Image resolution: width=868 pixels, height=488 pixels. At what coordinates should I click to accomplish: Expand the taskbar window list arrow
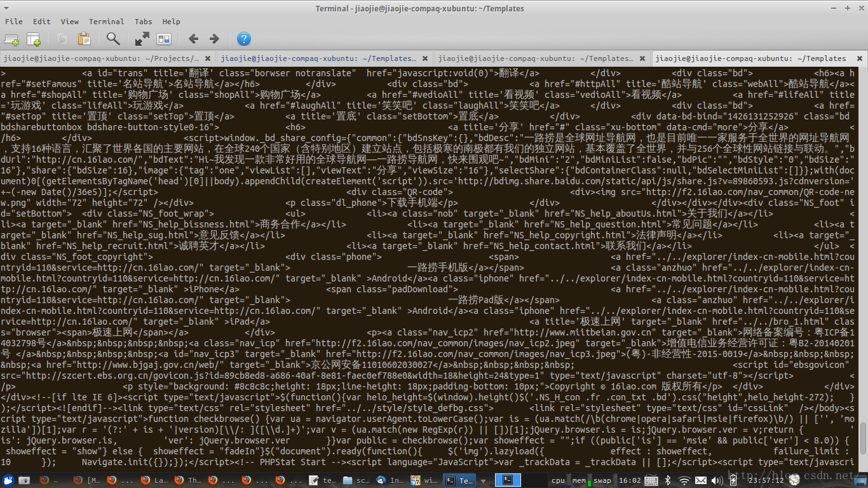pyautogui.click(x=483, y=480)
